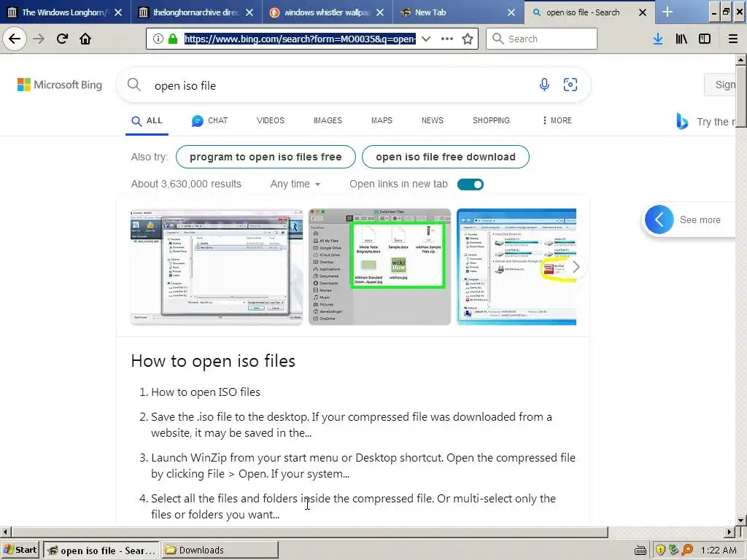747x560 pixels.
Task: Click the 1:22 AM taskbar clock
Action: pyautogui.click(x=719, y=550)
